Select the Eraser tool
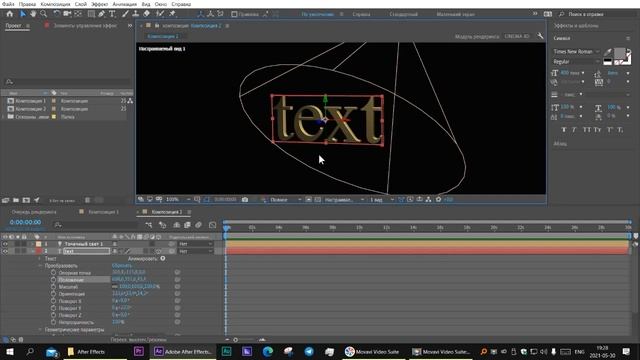Image resolution: width=640 pixels, height=360 pixels. coord(147,14)
